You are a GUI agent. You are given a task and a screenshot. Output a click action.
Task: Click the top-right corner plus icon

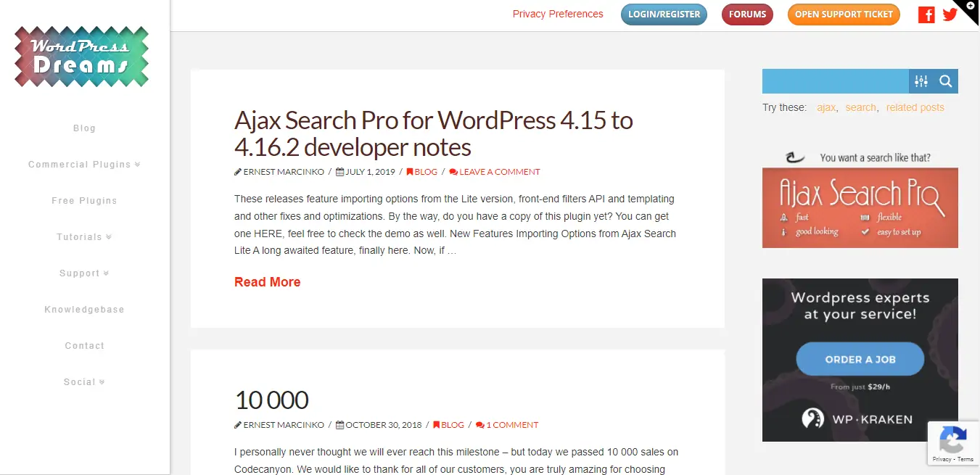point(971,6)
